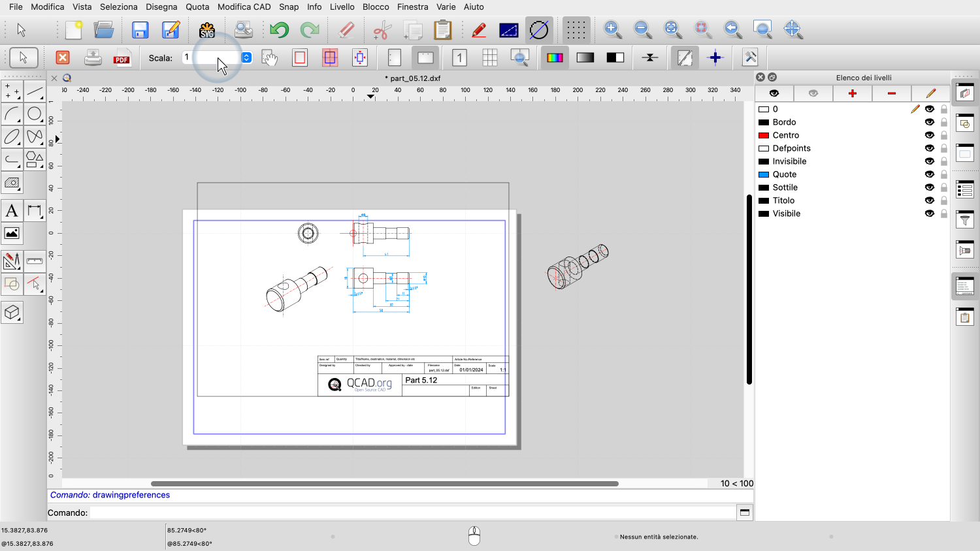Open the isometric projection tools
The image size is (980, 551).
[x=12, y=313]
